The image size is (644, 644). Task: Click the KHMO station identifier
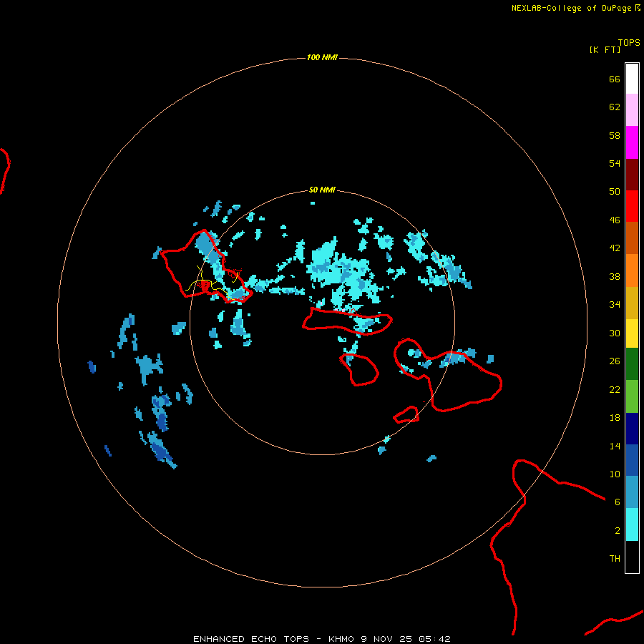(341, 639)
